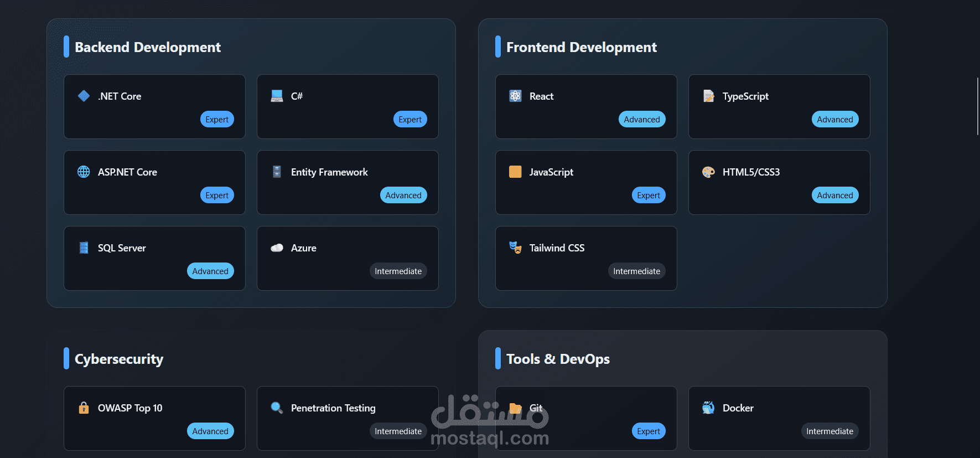
Task: Click the React skill name
Action: tap(541, 96)
